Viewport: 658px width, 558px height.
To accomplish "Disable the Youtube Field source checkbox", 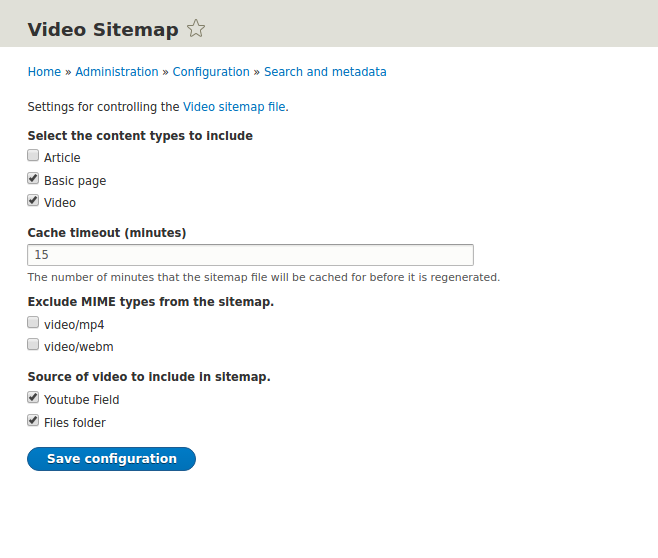I will (33, 397).
